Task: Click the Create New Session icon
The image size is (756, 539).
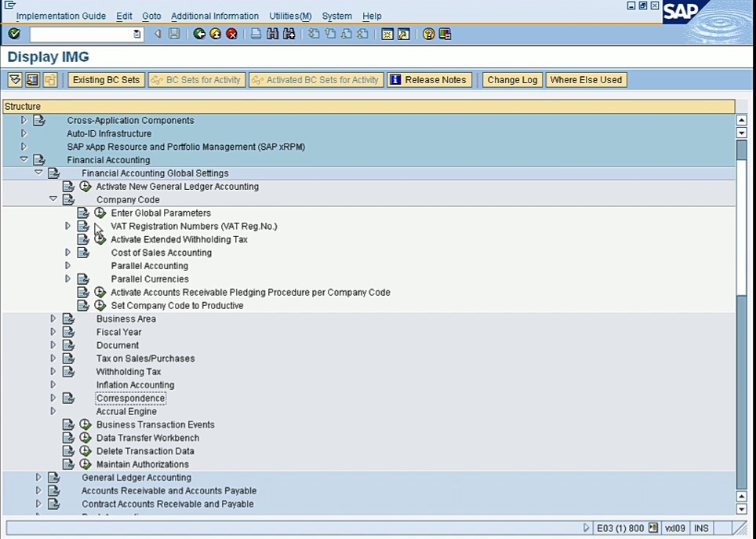Action: [x=387, y=34]
